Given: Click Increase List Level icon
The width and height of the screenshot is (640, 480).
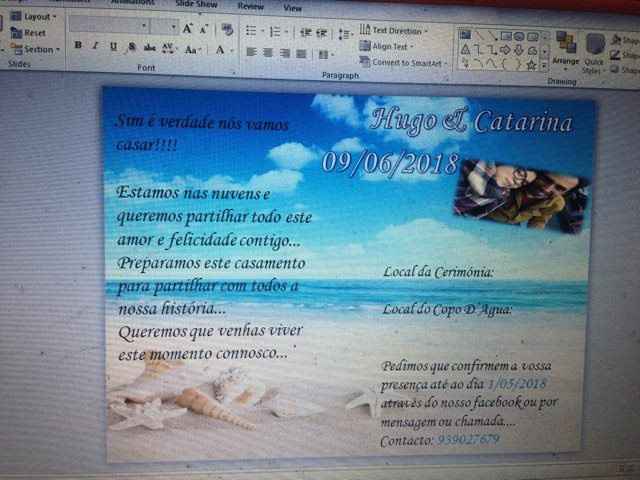Looking at the screenshot, I should [x=322, y=33].
